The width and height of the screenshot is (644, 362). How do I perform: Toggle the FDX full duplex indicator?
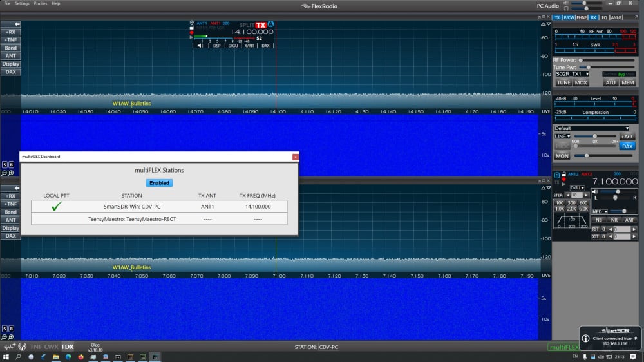68,347
